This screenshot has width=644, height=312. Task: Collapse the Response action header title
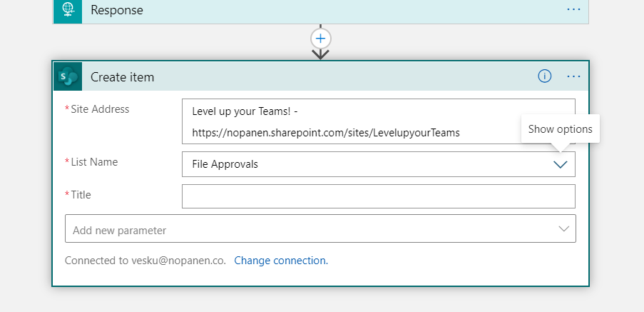coord(117,11)
